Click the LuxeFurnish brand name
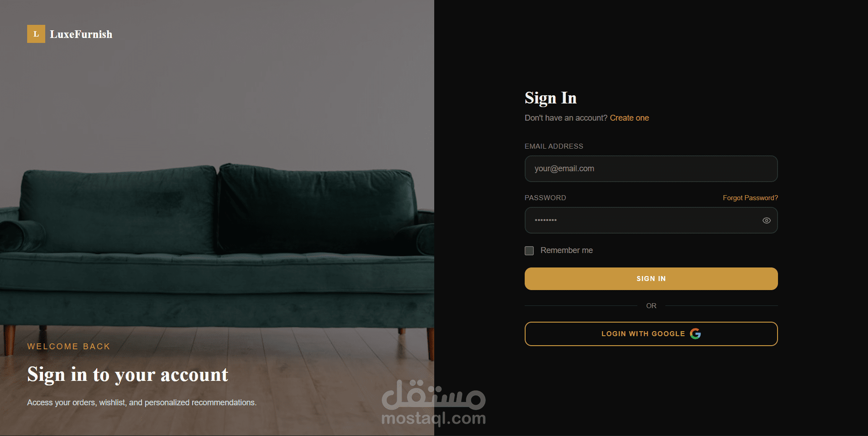Viewport: 868px width, 436px height. click(81, 34)
